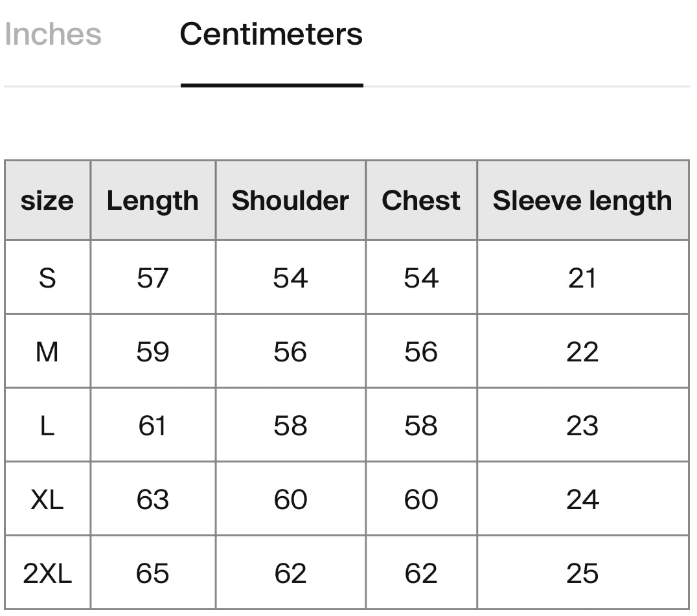Select the M size row label
This screenshot has width=697, height=616.
[47, 352]
